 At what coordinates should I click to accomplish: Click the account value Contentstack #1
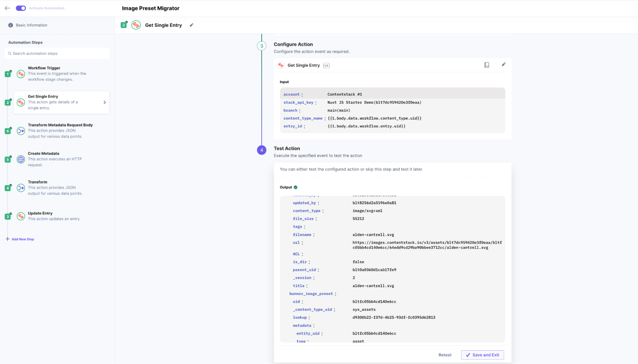344,94
